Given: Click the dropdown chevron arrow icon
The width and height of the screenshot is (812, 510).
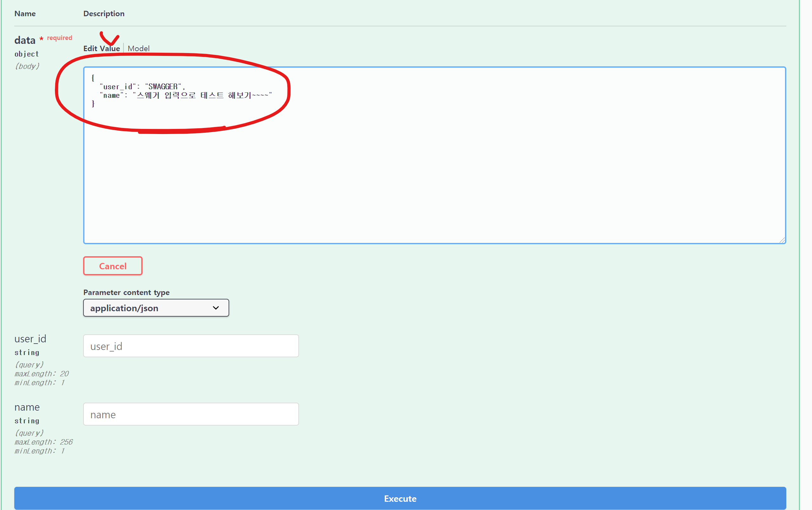Looking at the screenshot, I should [x=216, y=308].
